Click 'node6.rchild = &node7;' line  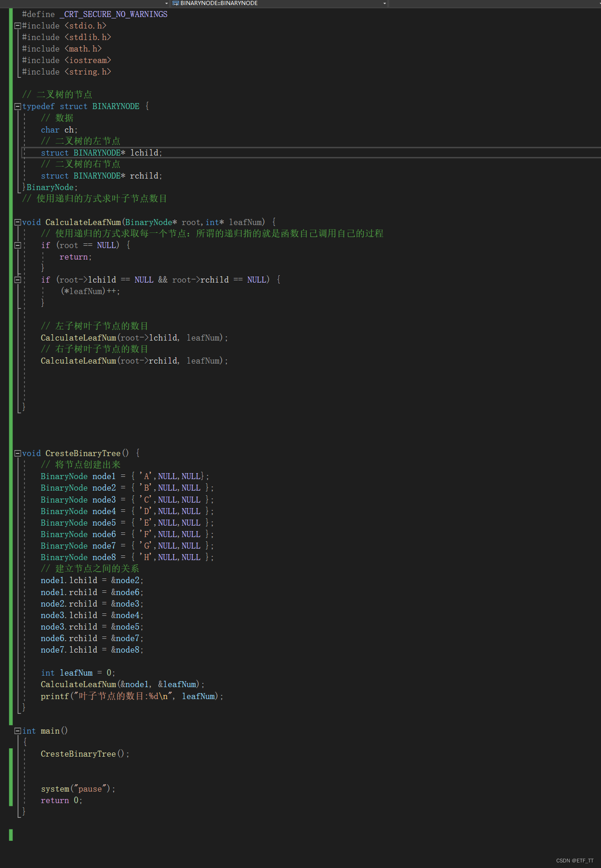[x=92, y=638]
